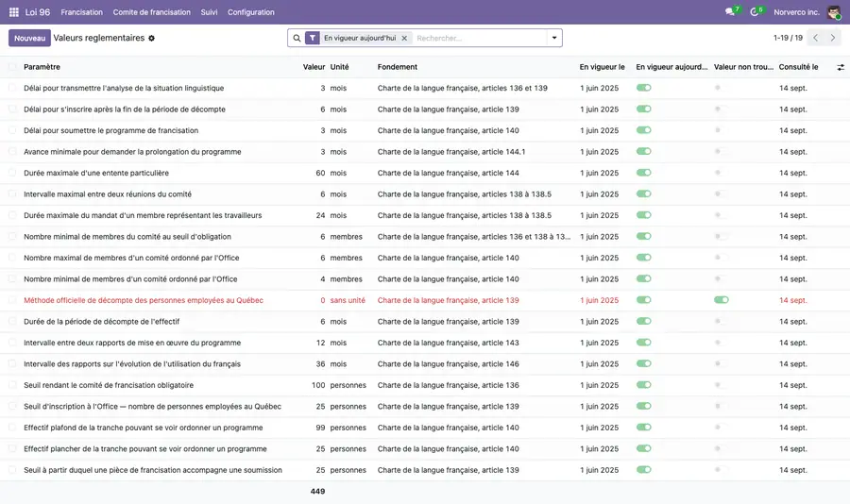This screenshot has width=850, height=504.
Task: Check the row Méthode officielle de décompte
Action: [12, 300]
